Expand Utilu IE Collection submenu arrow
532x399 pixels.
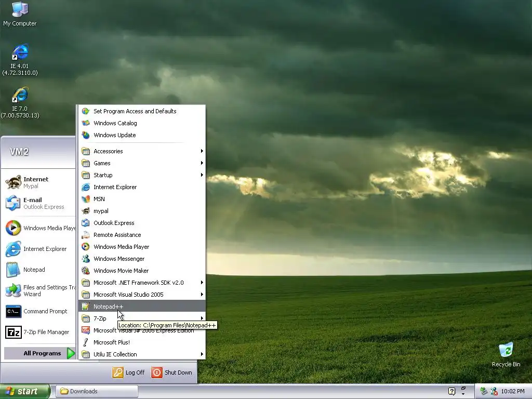[x=202, y=354]
